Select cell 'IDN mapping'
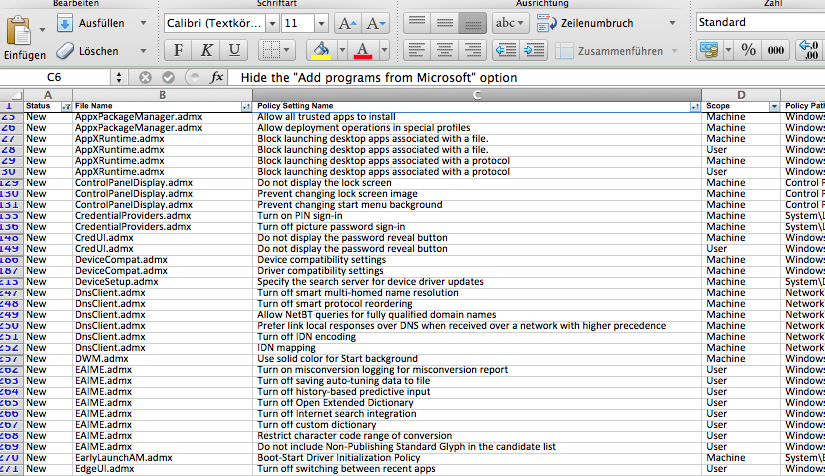This screenshot has height=476, width=825. click(x=477, y=348)
